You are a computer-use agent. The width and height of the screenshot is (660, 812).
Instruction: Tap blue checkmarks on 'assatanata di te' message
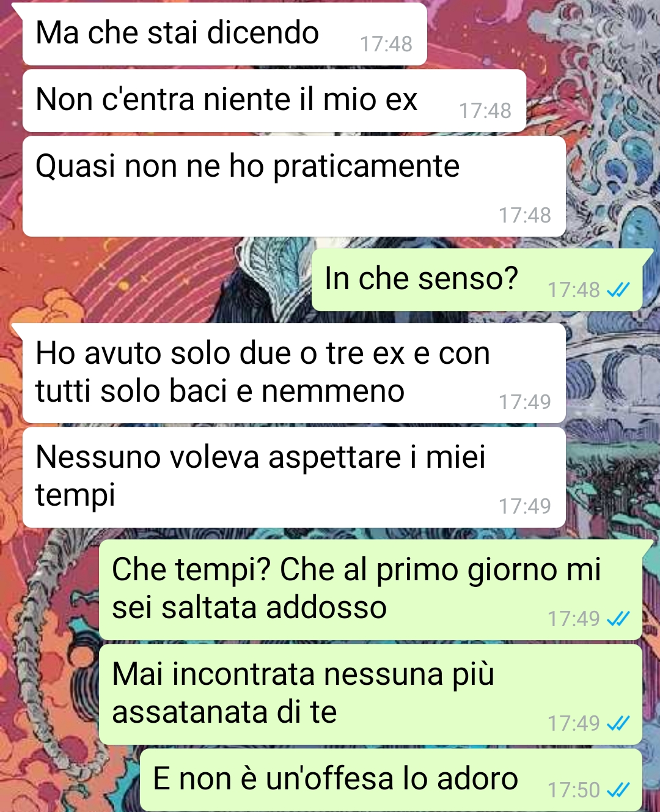click(618, 723)
